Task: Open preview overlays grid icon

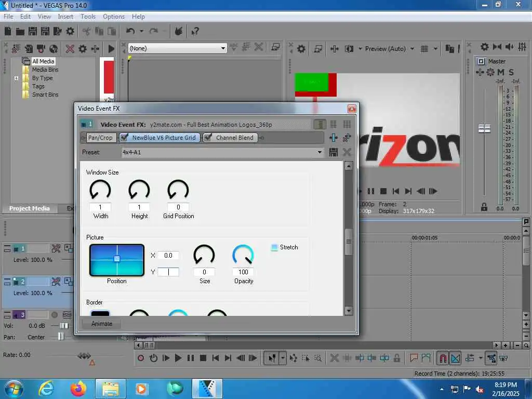Action: coord(424,49)
